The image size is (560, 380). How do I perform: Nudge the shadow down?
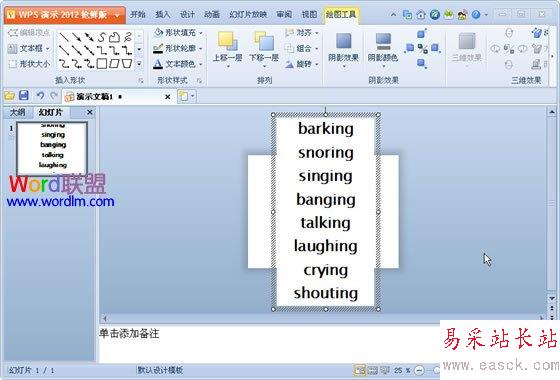422,63
